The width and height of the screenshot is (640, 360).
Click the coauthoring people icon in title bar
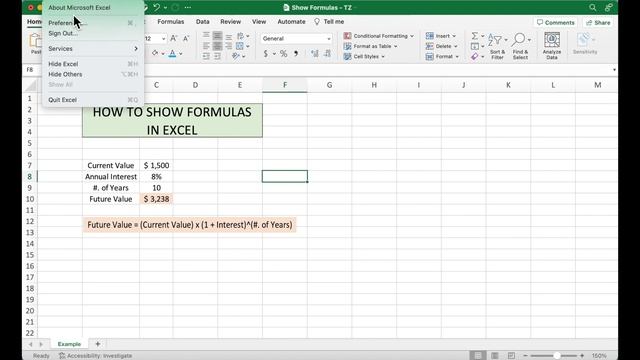609,7
